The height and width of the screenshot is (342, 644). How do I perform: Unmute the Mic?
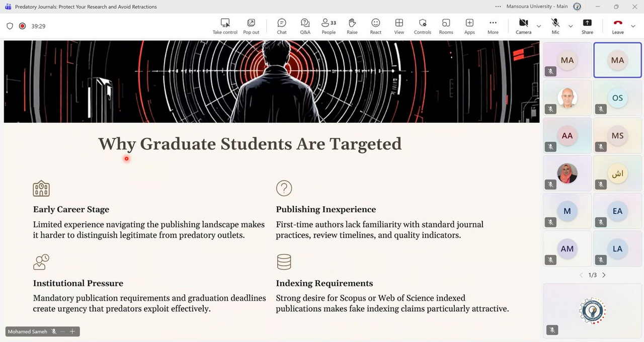[555, 26]
